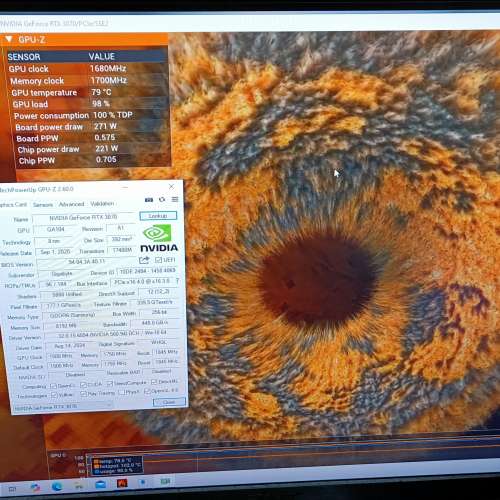Close the GPU-Z window with the X
Image resolution: width=500 pixels, height=500 pixels.
pos(171,186)
